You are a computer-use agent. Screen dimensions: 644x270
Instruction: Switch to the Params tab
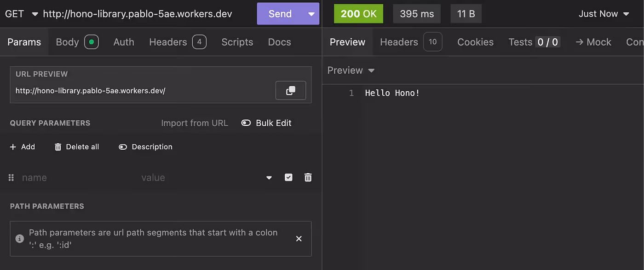coord(24,42)
